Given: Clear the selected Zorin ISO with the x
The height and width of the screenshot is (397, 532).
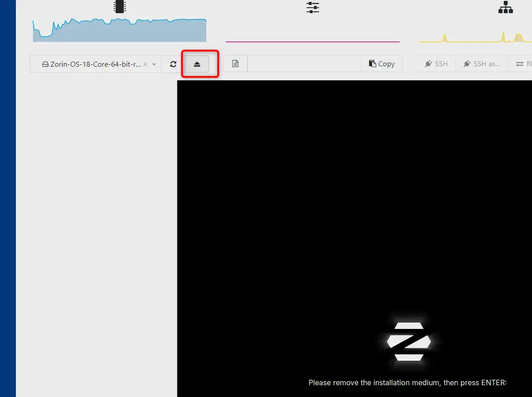Looking at the screenshot, I should pos(145,64).
